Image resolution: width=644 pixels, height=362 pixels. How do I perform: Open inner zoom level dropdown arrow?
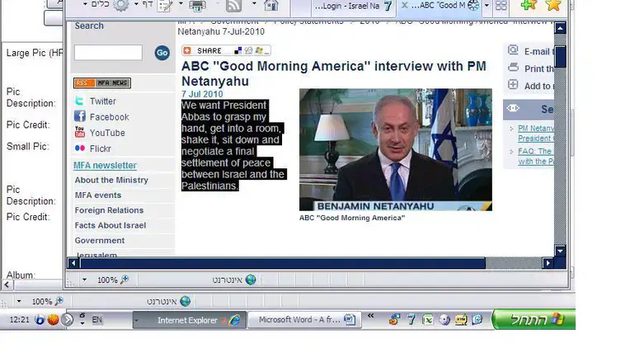pyautogui.click(x=84, y=280)
